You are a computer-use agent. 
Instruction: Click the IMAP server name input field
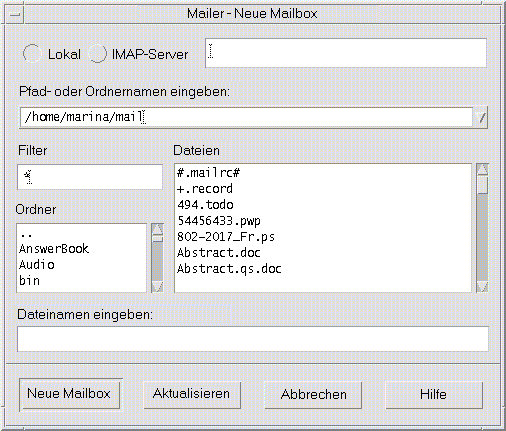346,53
